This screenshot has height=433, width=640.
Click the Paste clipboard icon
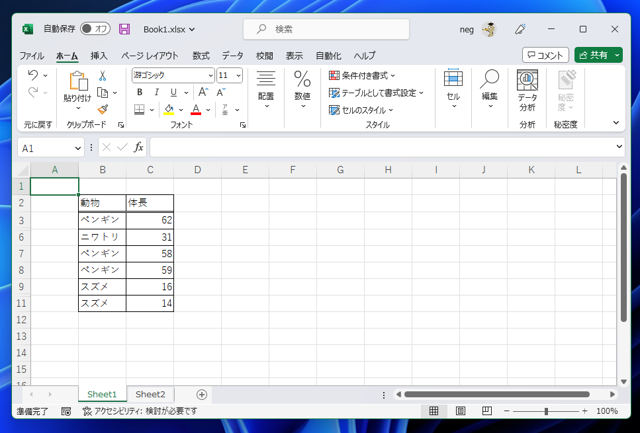[x=78, y=80]
